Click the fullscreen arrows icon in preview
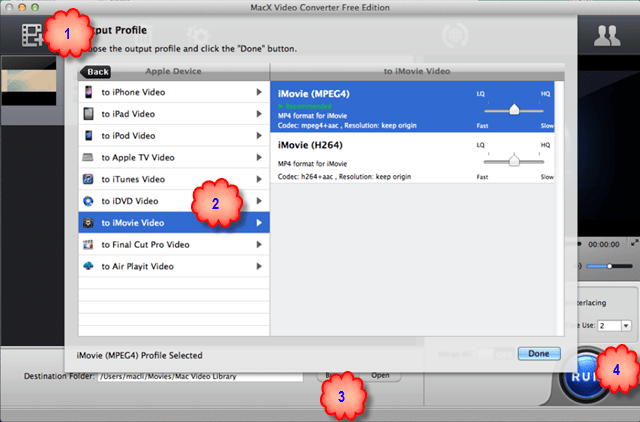Screen dimensions: 640x422 (635, 242)
